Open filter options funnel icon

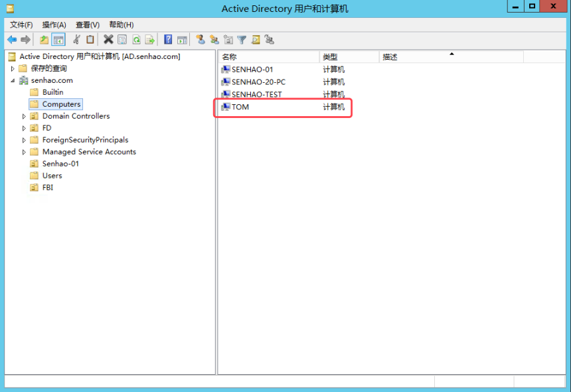[x=242, y=40]
